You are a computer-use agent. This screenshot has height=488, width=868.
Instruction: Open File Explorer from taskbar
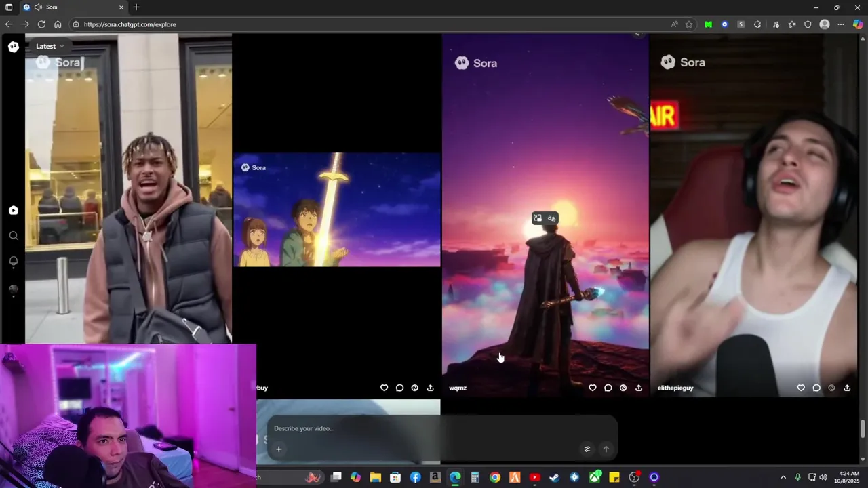pyautogui.click(x=376, y=477)
